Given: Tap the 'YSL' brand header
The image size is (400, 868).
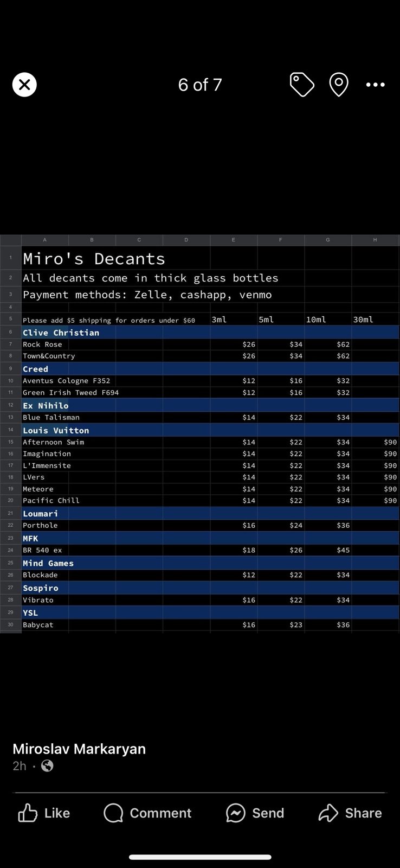Looking at the screenshot, I should (x=30, y=612).
